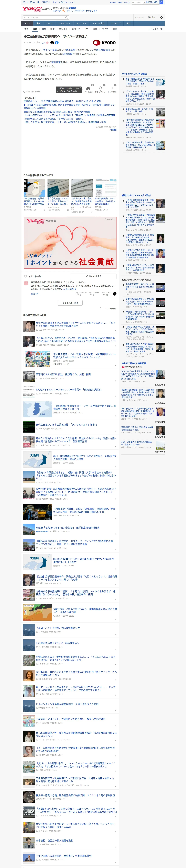Open the article's comment count bubble icon
The height and width of the screenshot is (868, 186).
click(43, 43)
